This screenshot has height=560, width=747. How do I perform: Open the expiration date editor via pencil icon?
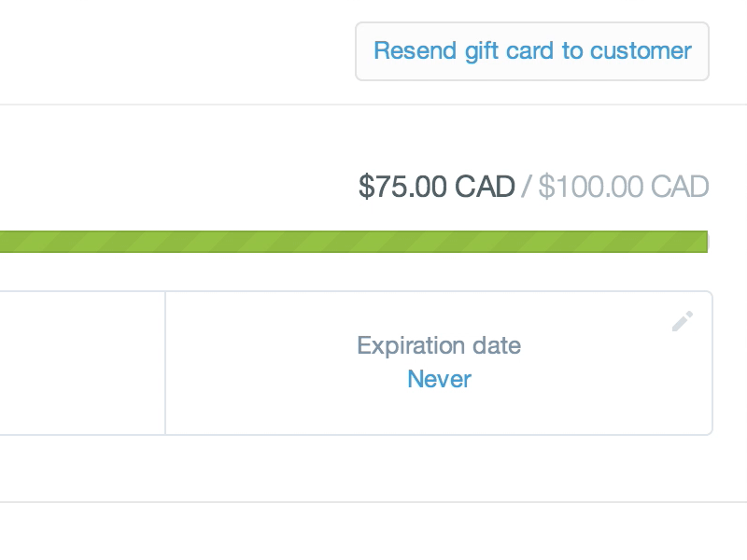(682, 321)
